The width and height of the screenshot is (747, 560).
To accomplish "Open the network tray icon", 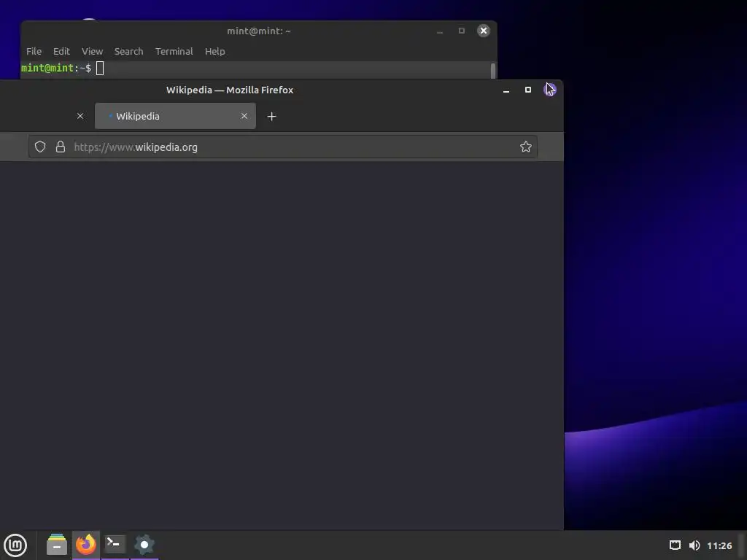I will 675,545.
